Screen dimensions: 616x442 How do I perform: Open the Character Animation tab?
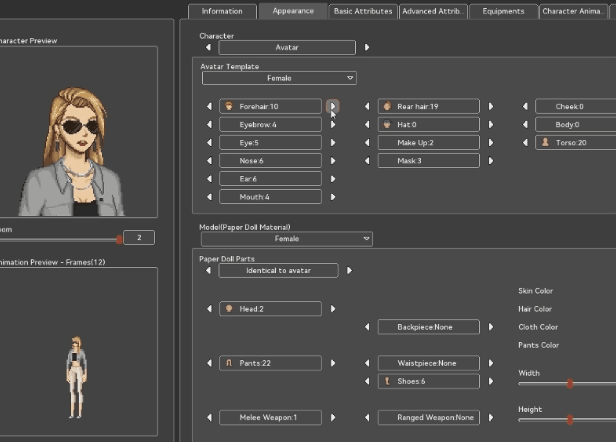573,11
